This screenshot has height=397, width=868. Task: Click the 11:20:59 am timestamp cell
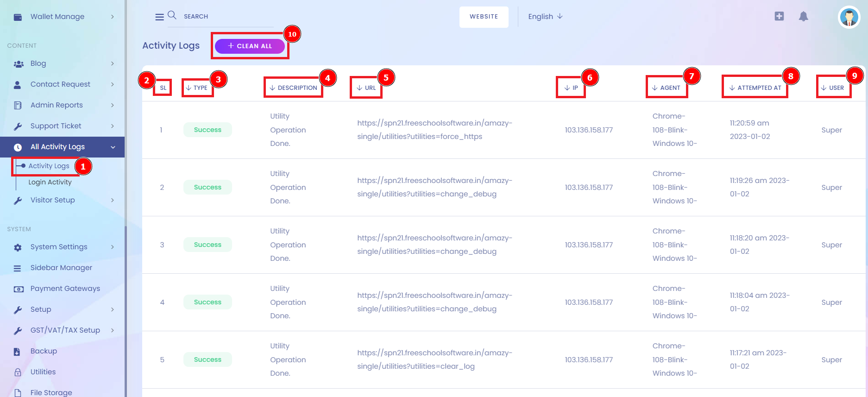750,130
